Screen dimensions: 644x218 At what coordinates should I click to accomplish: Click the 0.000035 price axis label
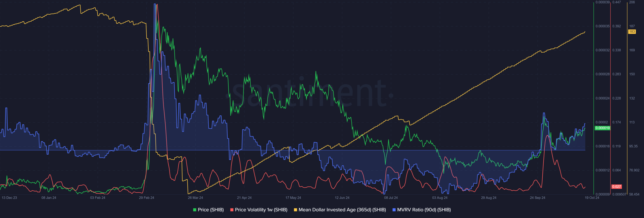[x=602, y=26]
